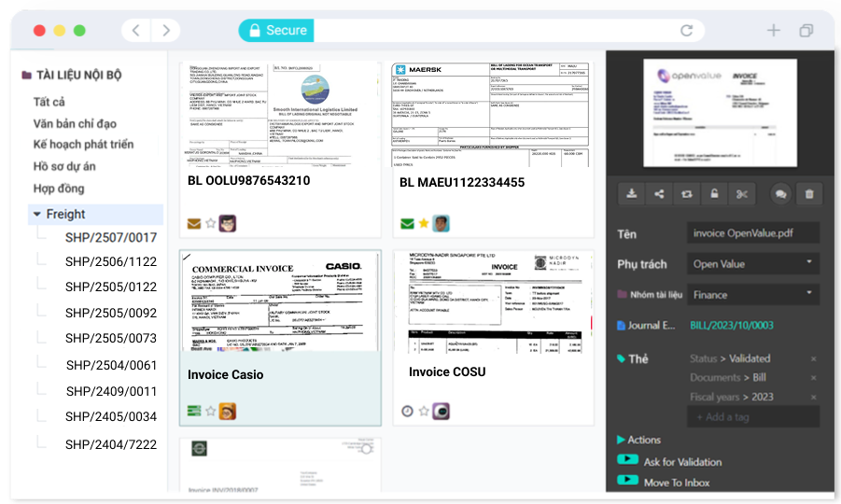Remove the Status > Validated tag
Viewport: 841px width, 504px height.
(814, 358)
